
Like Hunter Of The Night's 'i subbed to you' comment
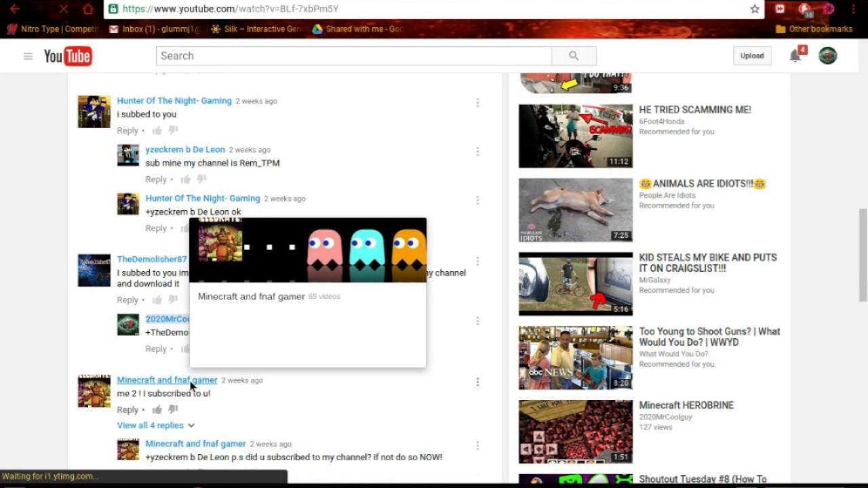pyautogui.click(x=157, y=130)
